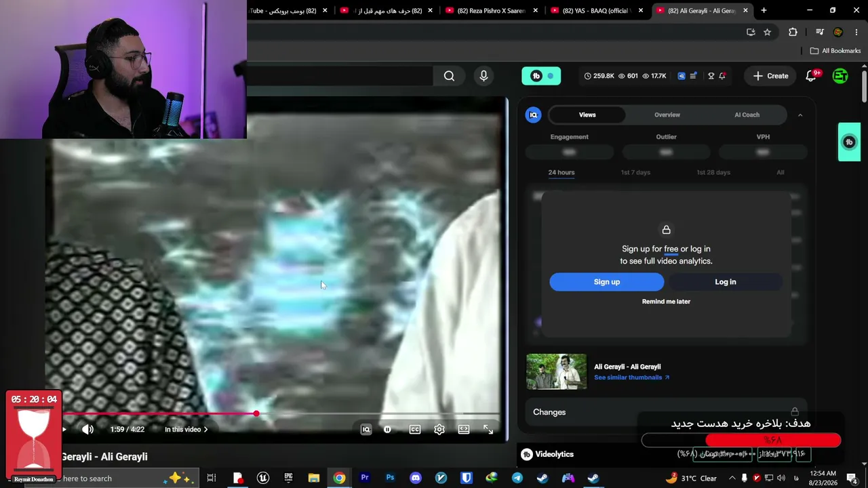Open Premiere Pro from the taskbar
The height and width of the screenshot is (488, 868).
tap(365, 479)
